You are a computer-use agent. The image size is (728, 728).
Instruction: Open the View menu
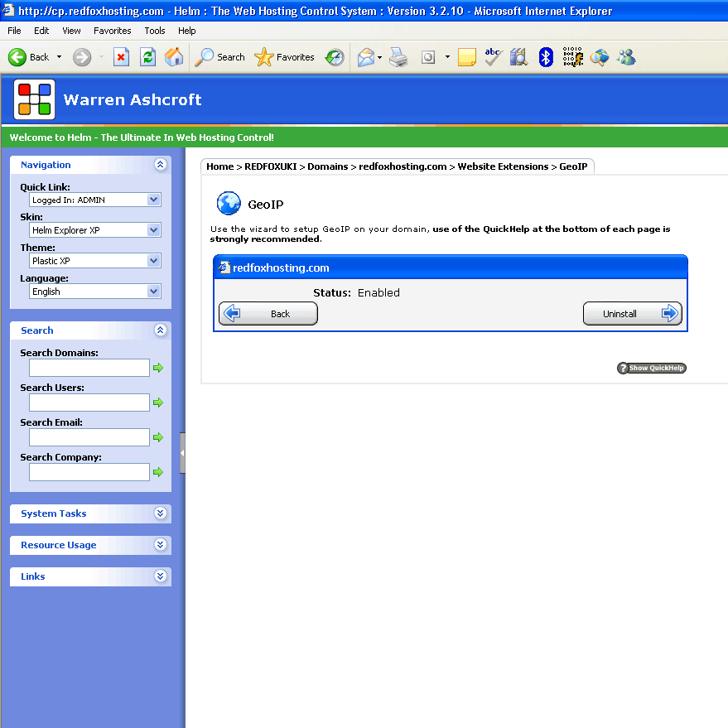[x=71, y=31]
